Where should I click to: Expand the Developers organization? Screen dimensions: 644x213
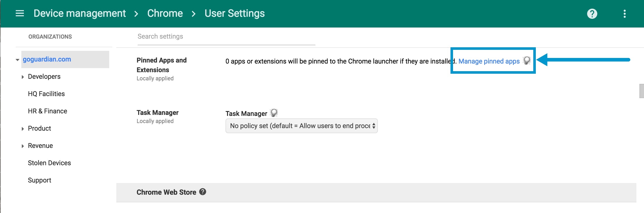point(23,77)
